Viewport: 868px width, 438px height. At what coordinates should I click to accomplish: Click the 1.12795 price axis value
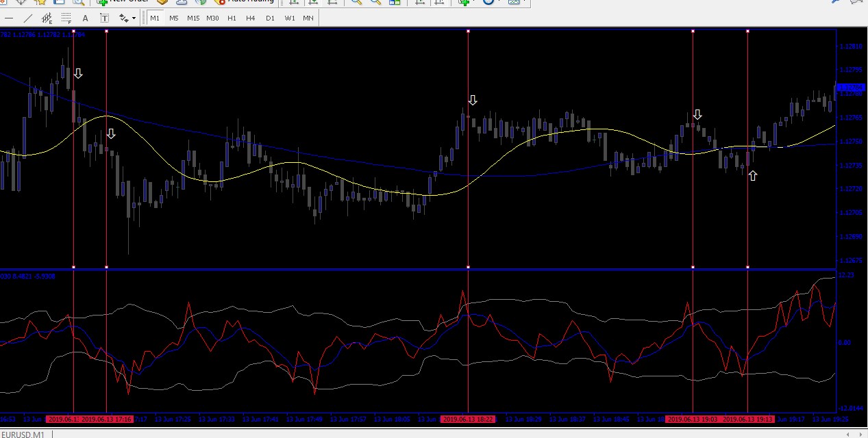click(851, 70)
